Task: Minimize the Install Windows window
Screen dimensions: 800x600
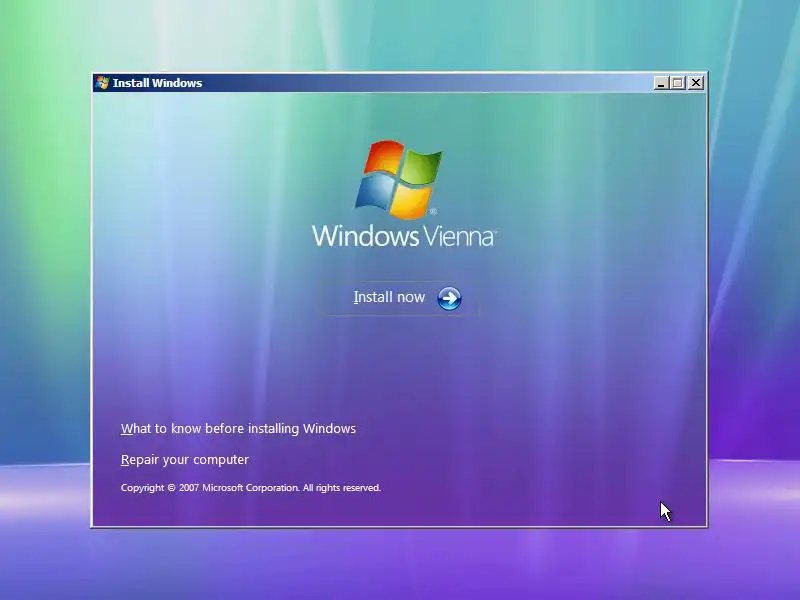Action: (661, 83)
